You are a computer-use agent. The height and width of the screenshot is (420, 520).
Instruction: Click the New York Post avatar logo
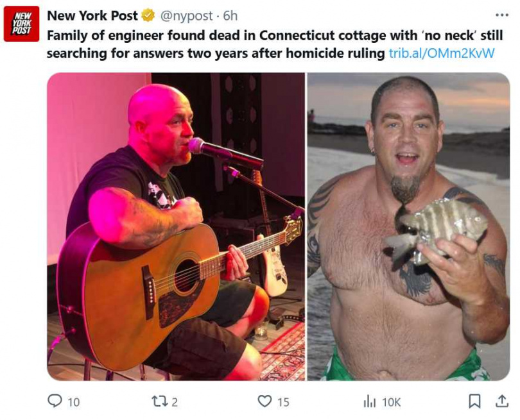[22, 24]
